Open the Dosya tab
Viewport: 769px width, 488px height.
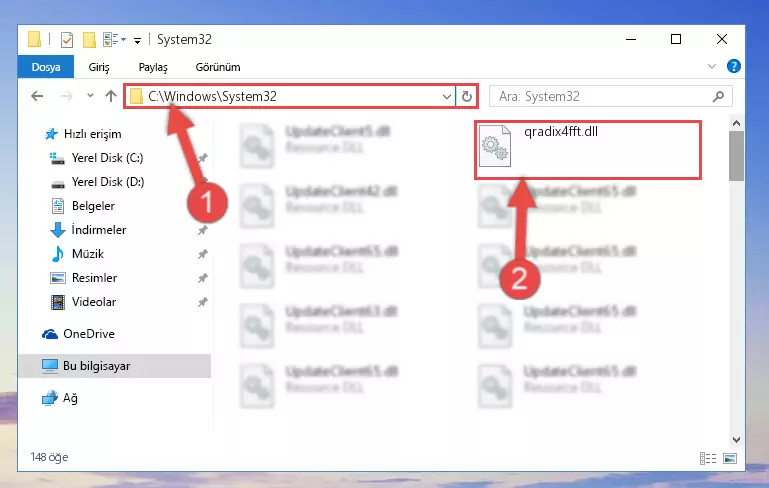coord(46,67)
